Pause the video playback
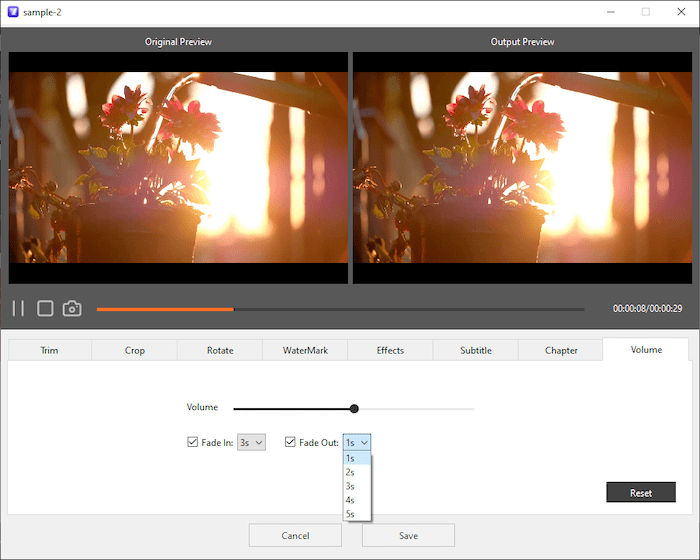Screen dimensions: 700x560 click(x=18, y=309)
